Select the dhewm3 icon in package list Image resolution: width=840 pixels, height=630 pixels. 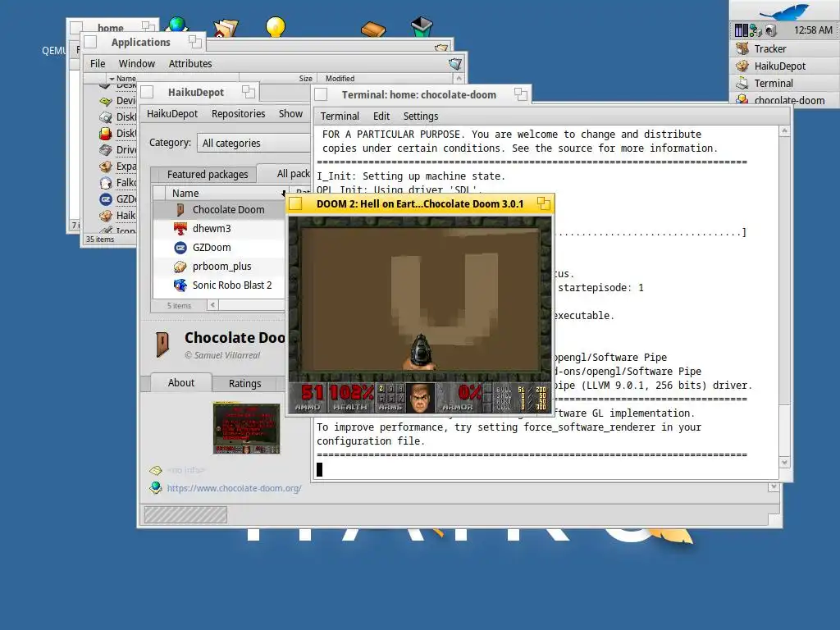pos(180,229)
